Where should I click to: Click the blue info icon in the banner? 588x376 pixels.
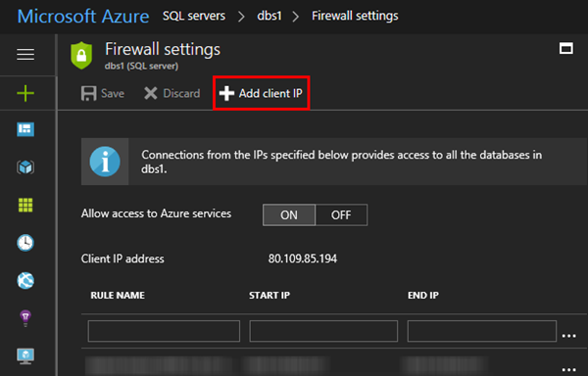coord(105,162)
